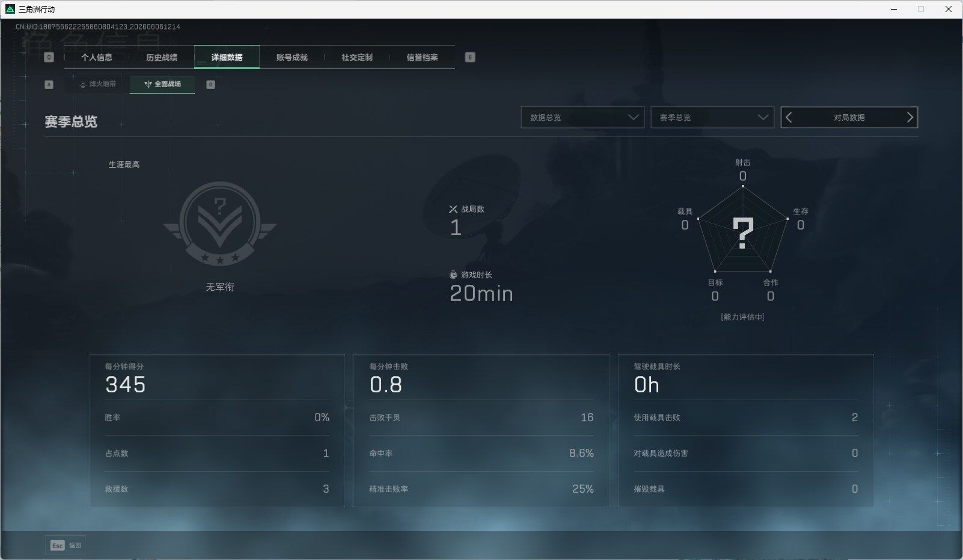Screen dimensions: 963x560
Task: Click the 击败干员 row showing 16
Action: tap(481, 418)
